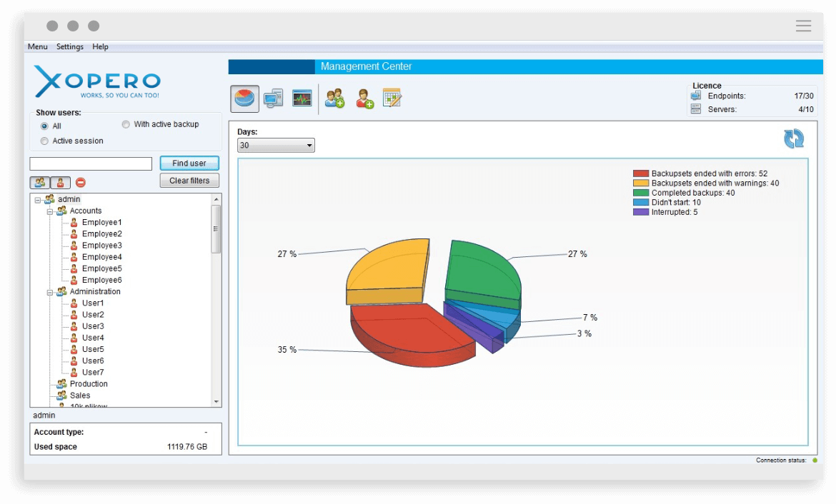Open the pie chart statistics view
Screen dimensions: 836x504
(245, 98)
